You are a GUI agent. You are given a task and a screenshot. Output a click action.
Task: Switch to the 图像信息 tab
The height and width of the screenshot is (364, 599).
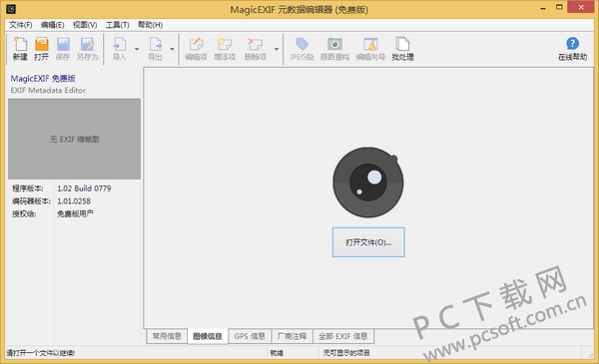click(x=208, y=336)
